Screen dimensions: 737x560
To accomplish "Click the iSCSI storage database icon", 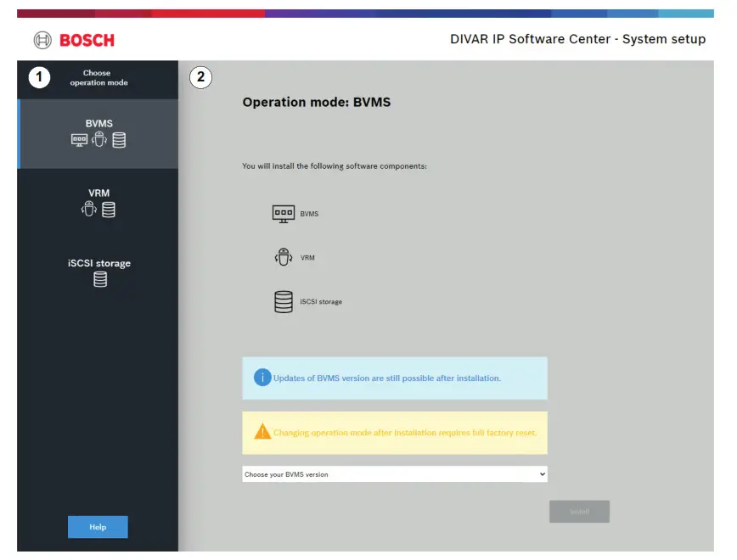I will [x=283, y=300].
